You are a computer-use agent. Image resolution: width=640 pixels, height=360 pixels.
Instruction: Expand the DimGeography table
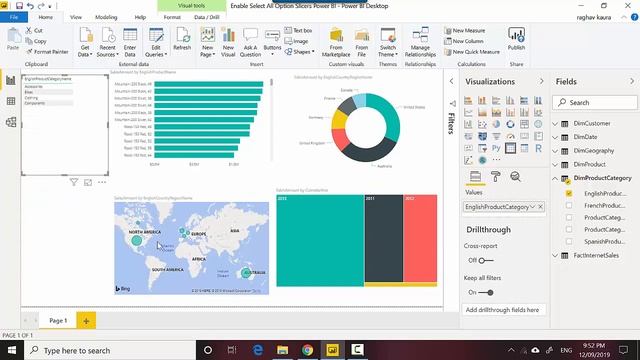coord(555,151)
